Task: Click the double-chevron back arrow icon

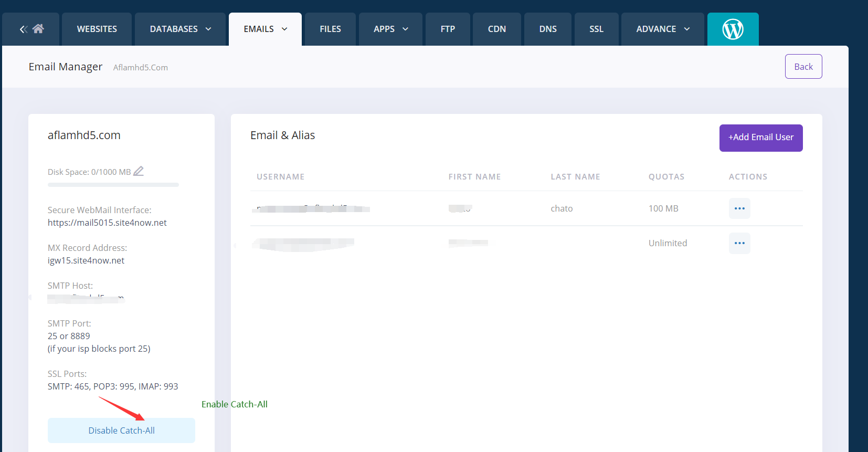Action: click(x=24, y=29)
